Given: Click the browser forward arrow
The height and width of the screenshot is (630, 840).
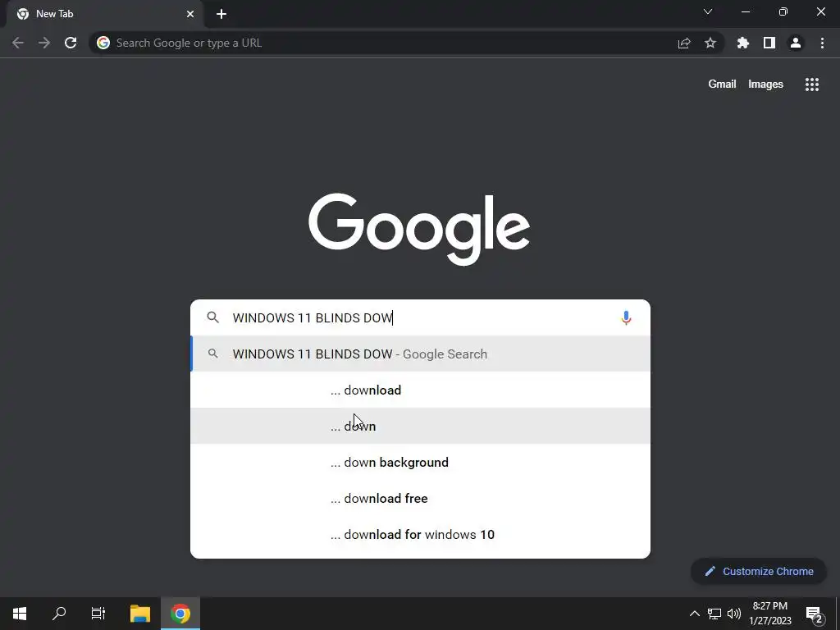Looking at the screenshot, I should [x=44, y=43].
